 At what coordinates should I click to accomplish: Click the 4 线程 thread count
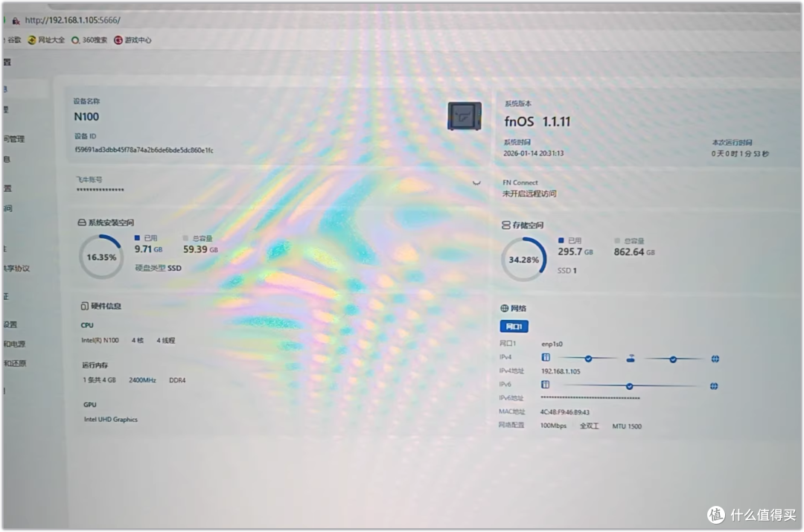click(165, 340)
